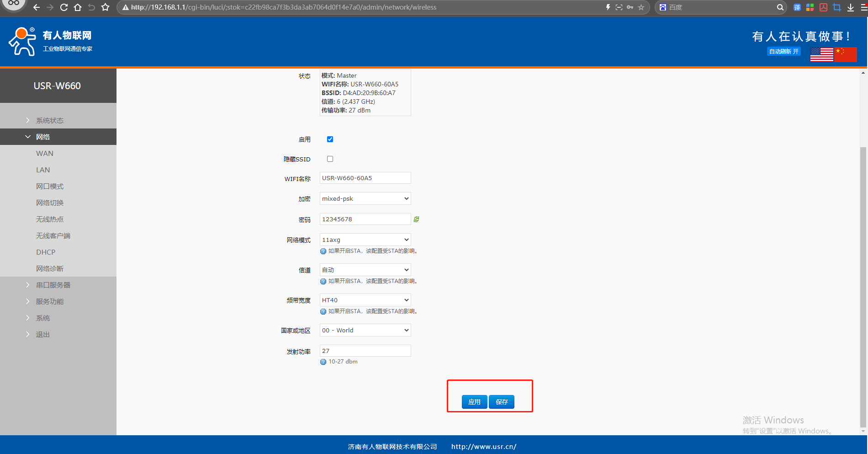Click the browser downloads icon
Viewport: 868px width, 454px height.
coord(850,7)
